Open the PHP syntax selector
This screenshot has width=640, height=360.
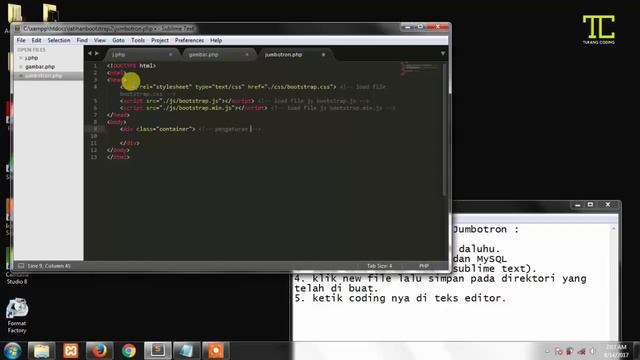pos(424,266)
